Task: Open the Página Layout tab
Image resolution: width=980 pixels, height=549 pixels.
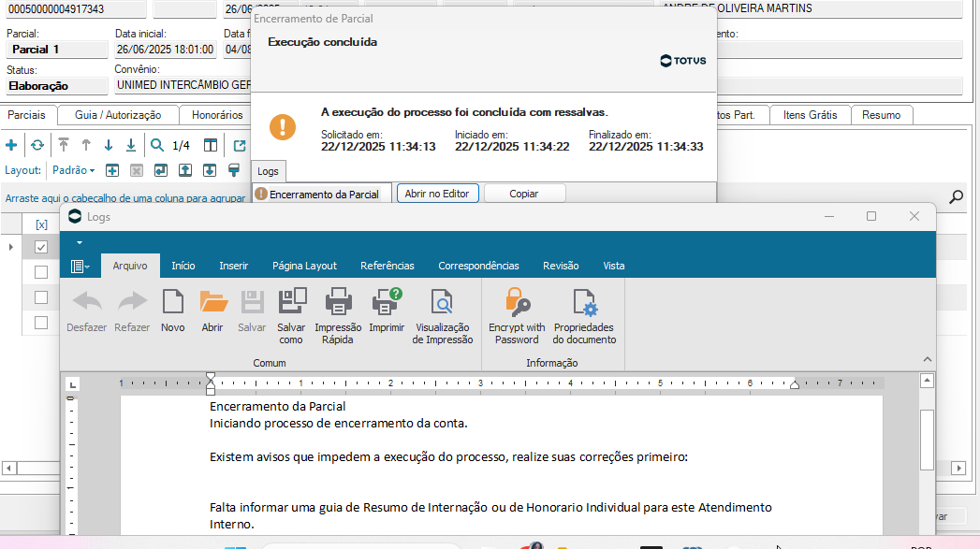Action: [304, 266]
